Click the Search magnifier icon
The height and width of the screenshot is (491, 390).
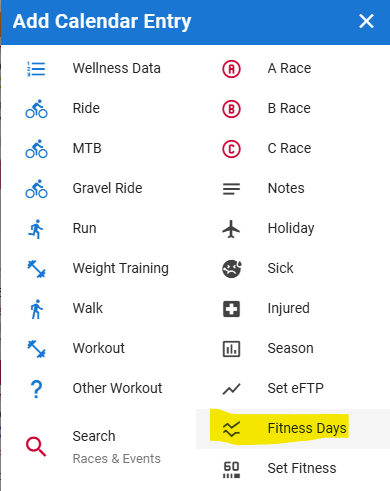[x=36, y=446]
